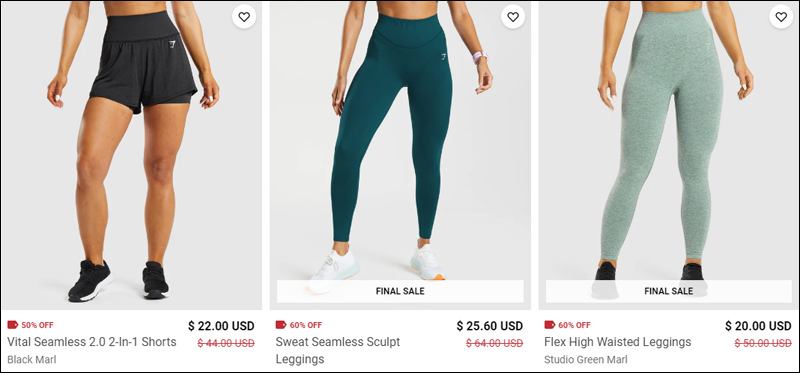Click the red 50% OFF discount tag icon

pos(13,325)
